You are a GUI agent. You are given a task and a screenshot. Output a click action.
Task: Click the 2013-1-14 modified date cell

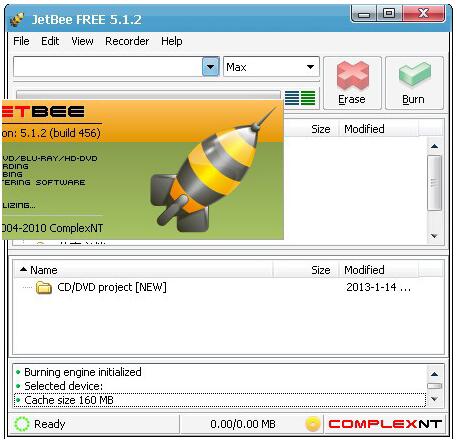tap(378, 287)
